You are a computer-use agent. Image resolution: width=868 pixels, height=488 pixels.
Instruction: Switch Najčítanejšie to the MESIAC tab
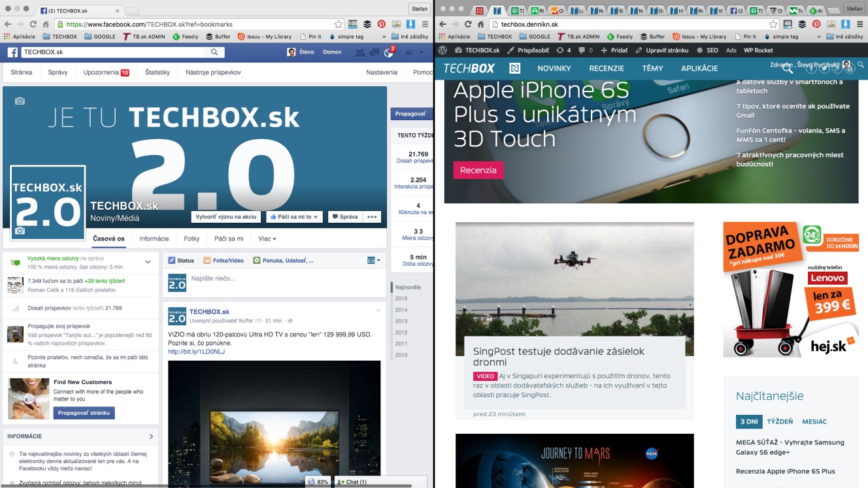click(x=814, y=421)
